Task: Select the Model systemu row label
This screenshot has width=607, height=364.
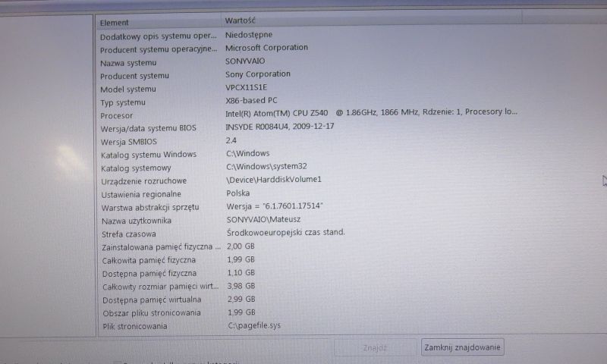Action: (x=128, y=89)
